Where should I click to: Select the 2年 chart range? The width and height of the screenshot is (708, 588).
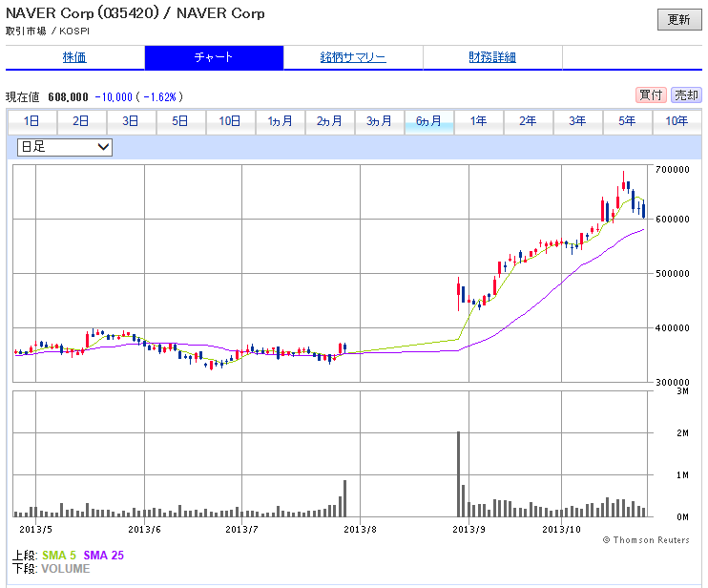[529, 121]
